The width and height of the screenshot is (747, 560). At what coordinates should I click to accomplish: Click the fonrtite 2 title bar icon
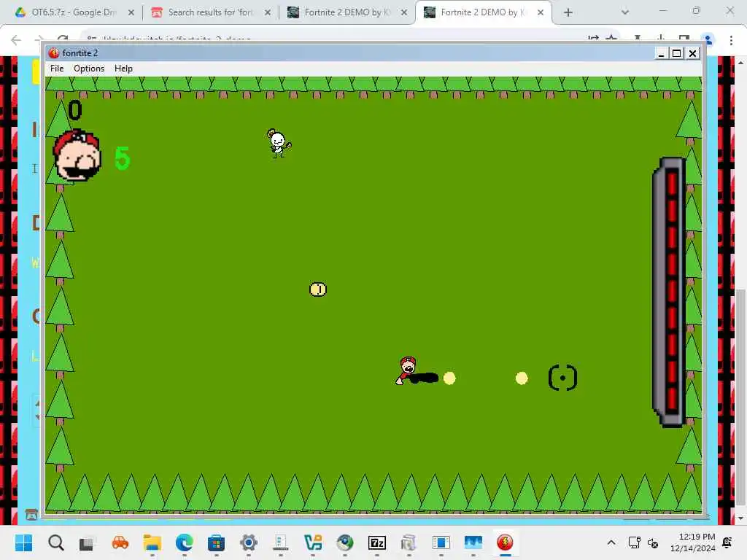53,52
